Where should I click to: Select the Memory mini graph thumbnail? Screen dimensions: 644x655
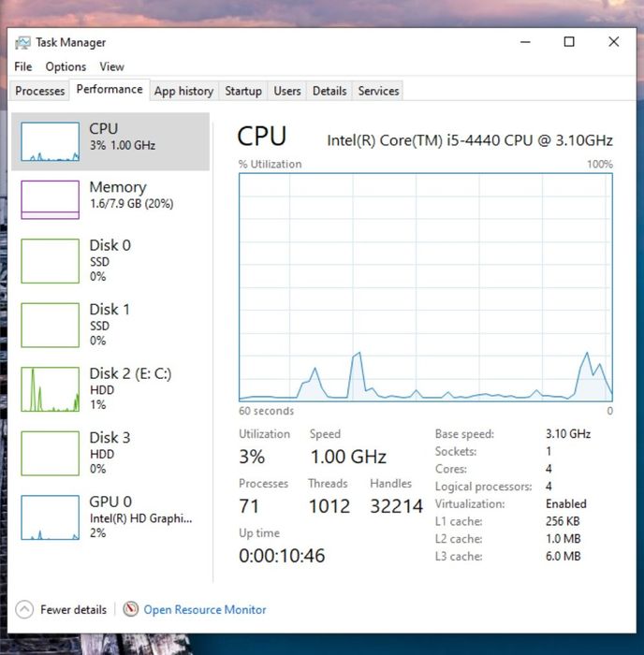tap(51, 199)
